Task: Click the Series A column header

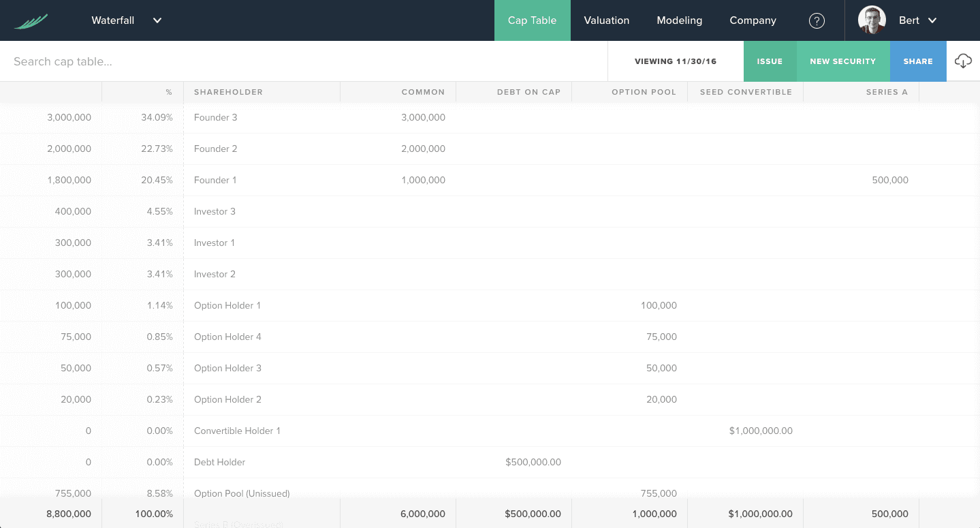Action: (886, 92)
